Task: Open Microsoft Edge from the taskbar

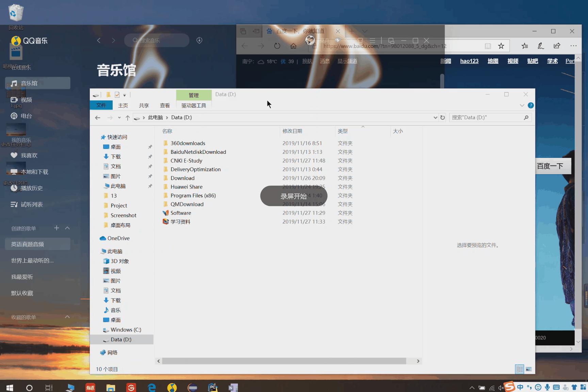Action: tap(152, 387)
